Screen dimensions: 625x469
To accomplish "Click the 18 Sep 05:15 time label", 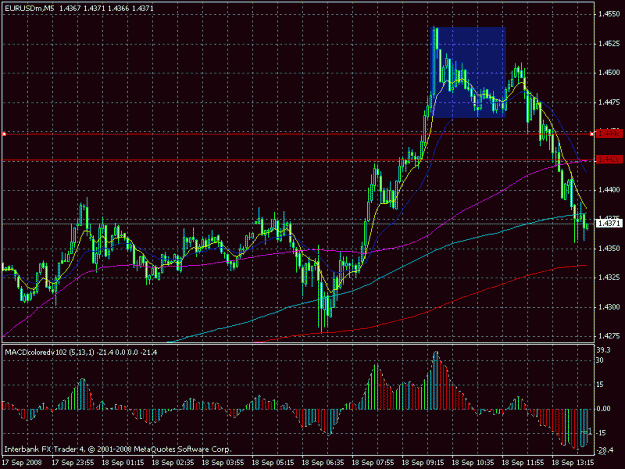I will tap(273, 463).
